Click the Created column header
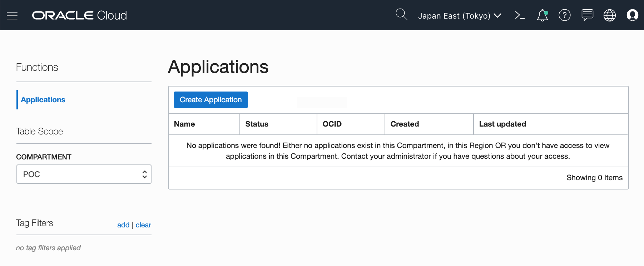The width and height of the screenshot is (644, 266). tap(405, 124)
